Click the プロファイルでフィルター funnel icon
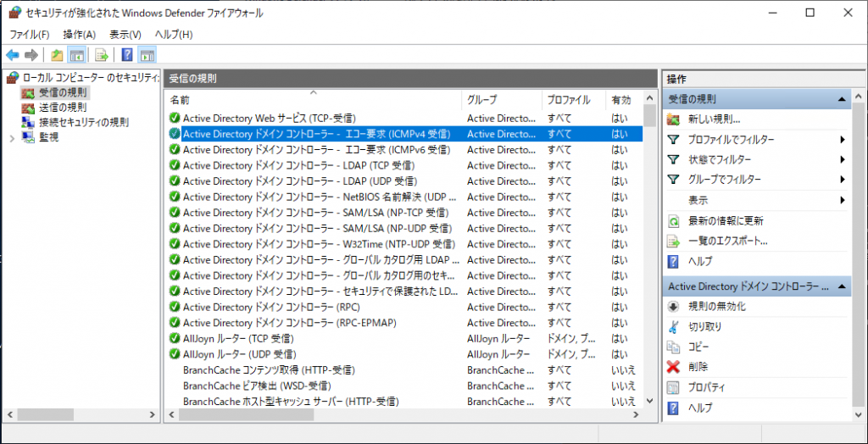The width and height of the screenshot is (868, 444). point(673,140)
